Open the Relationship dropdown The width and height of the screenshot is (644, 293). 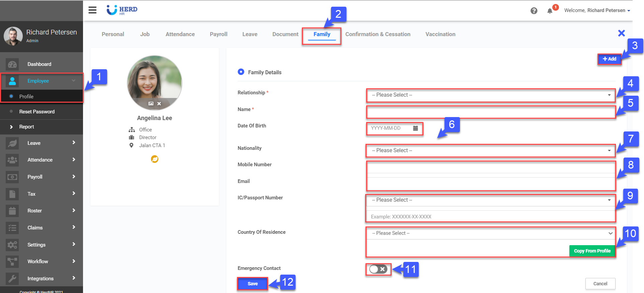(491, 95)
